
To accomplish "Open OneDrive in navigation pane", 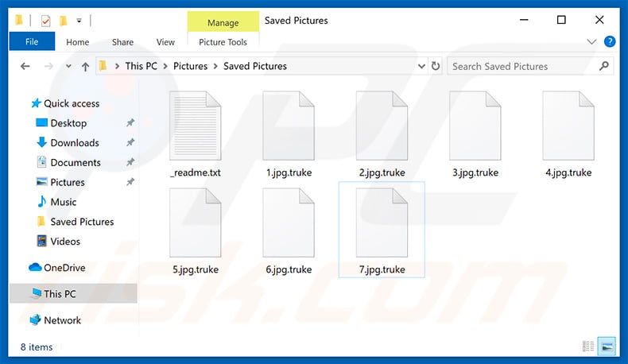I will 57,268.
